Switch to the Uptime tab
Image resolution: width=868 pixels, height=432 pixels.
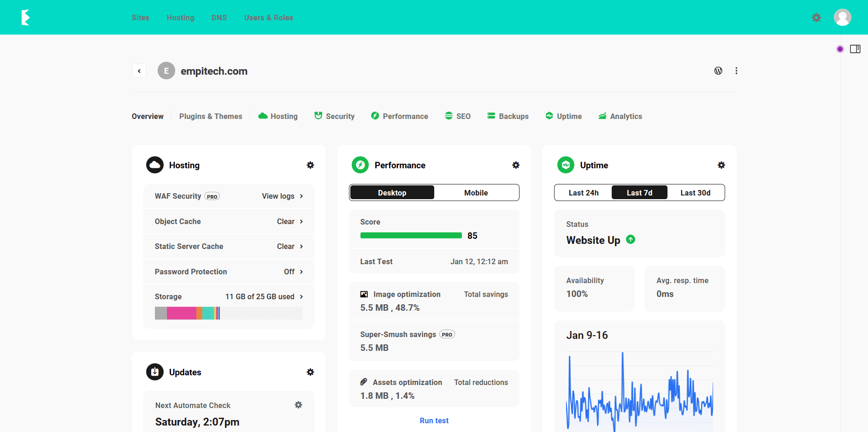pyautogui.click(x=563, y=116)
